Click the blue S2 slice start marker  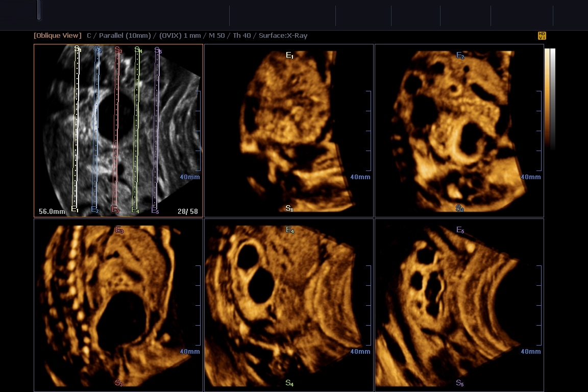point(98,50)
